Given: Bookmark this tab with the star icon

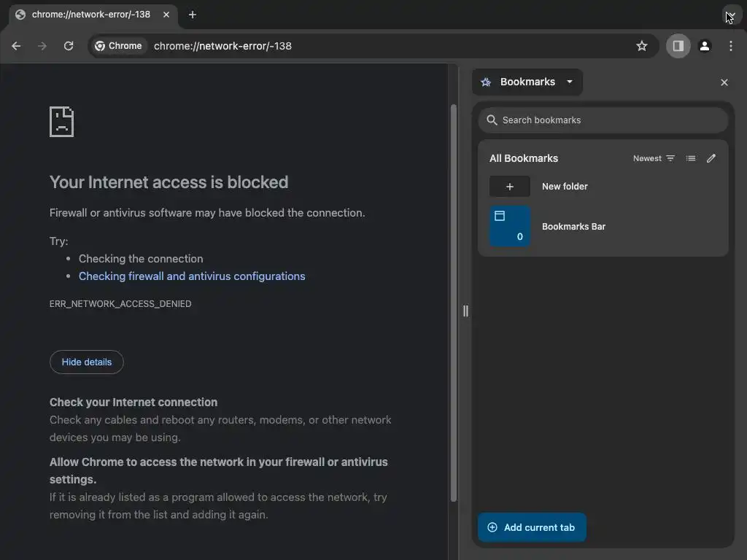Looking at the screenshot, I should tap(642, 46).
